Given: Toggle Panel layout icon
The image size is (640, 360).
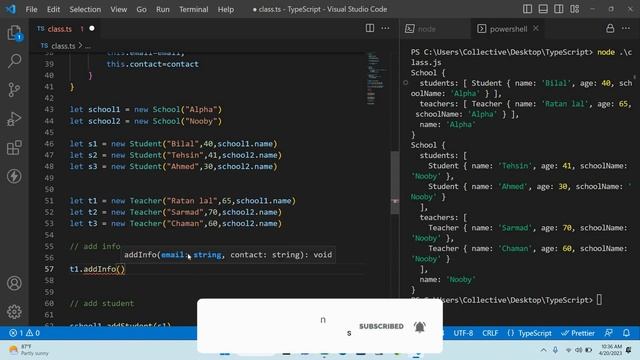Looking at the screenshot, I should click(x=543, y=9).
